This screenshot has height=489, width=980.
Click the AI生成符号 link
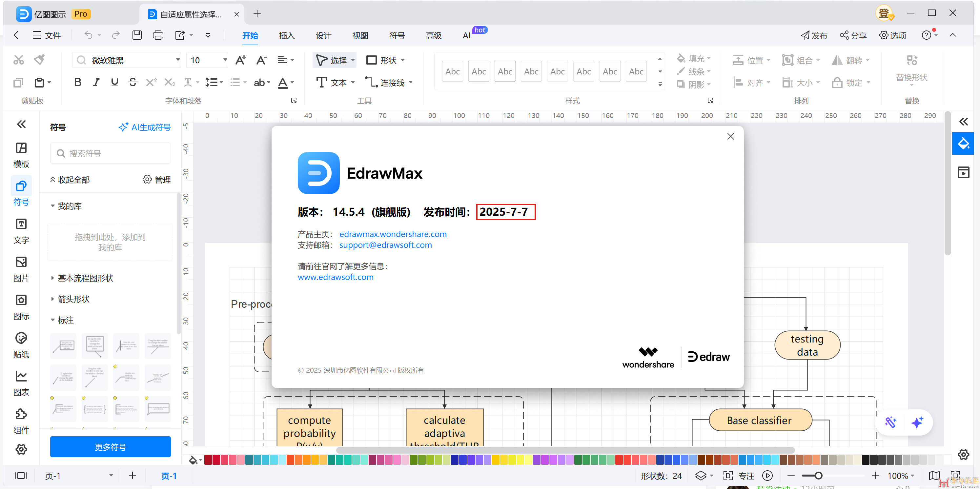click(x=145, y=127)
